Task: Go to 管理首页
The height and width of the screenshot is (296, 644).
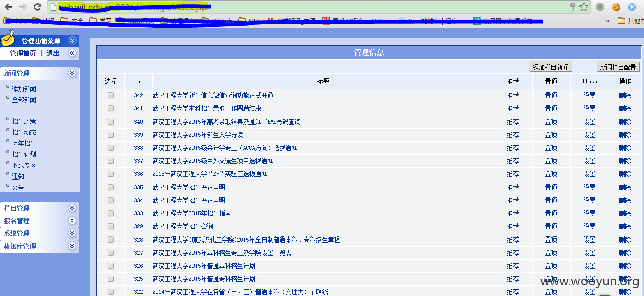Action: (23, 53)
